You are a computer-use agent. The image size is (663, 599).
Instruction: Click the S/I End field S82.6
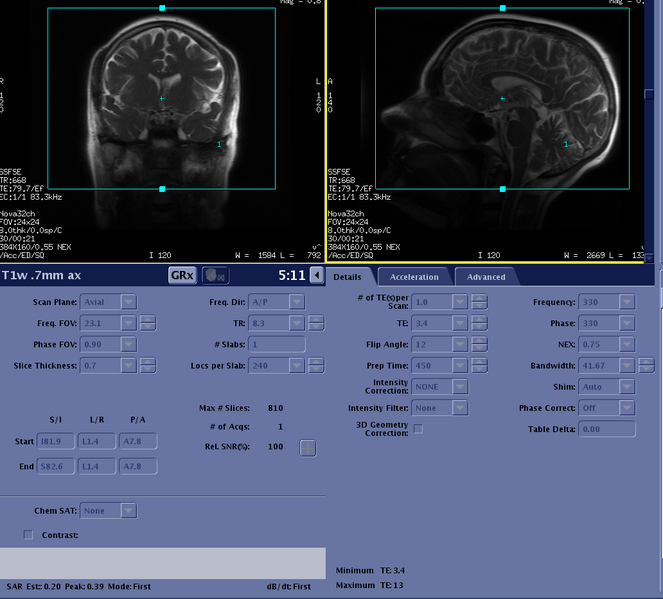point(55,466)
